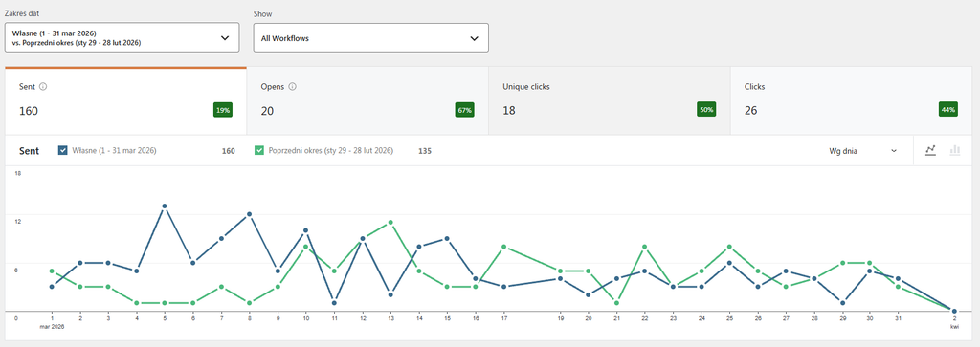Switch to bar chart view icon
The image size is (980, 347).
[x=954, y=150]
